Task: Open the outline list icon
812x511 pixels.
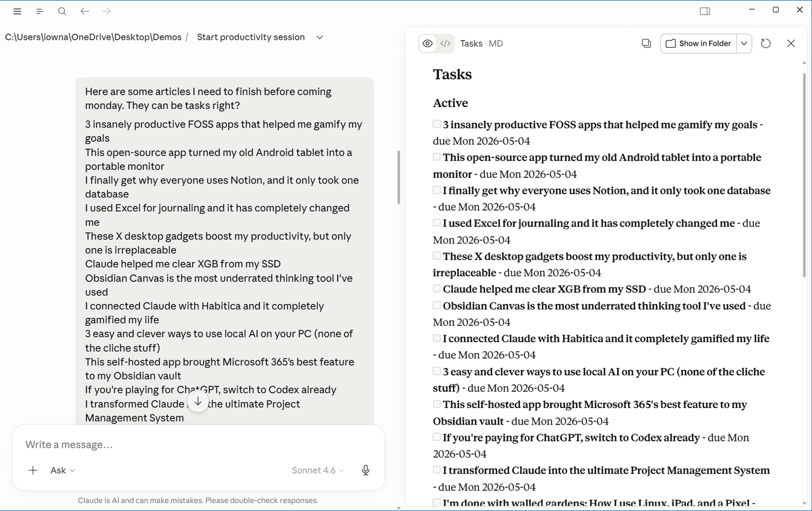Action: 40,12
